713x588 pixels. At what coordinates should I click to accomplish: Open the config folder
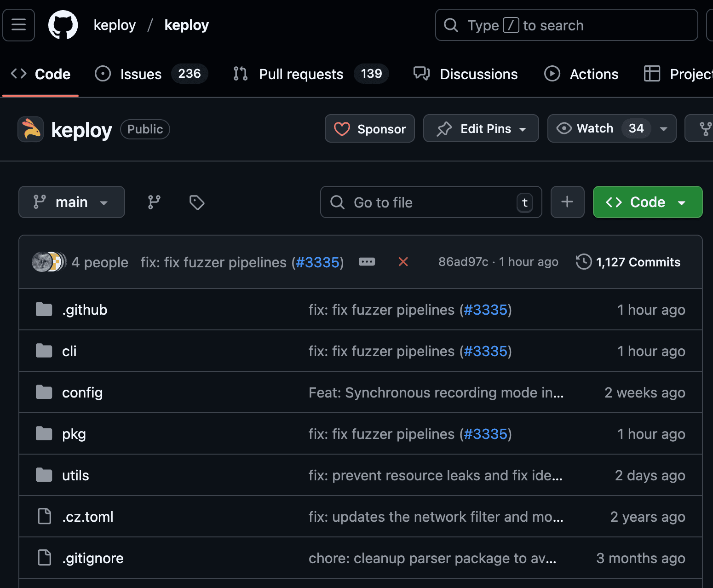coord(82,392)
